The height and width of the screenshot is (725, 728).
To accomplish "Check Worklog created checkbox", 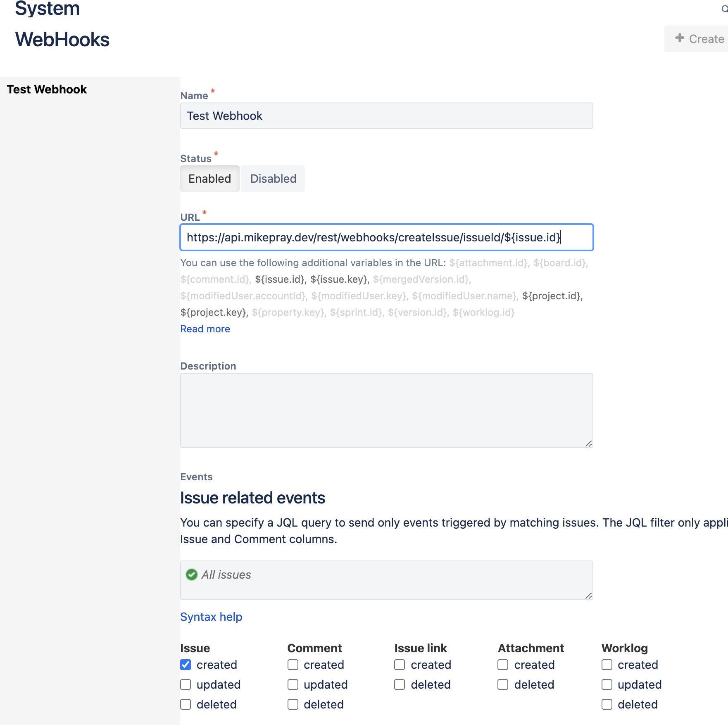I will [607, 665].
